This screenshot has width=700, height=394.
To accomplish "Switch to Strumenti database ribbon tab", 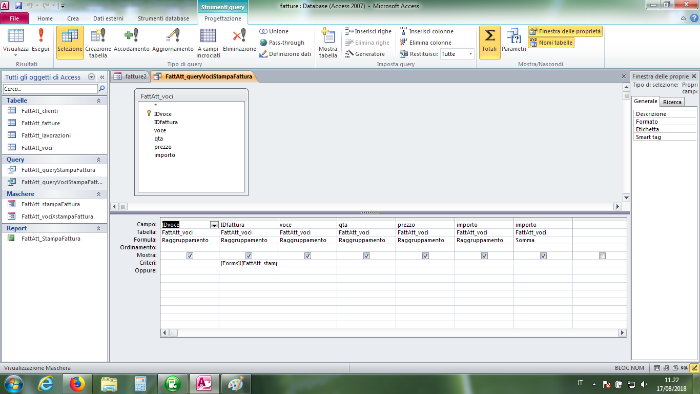I will 163,18.
